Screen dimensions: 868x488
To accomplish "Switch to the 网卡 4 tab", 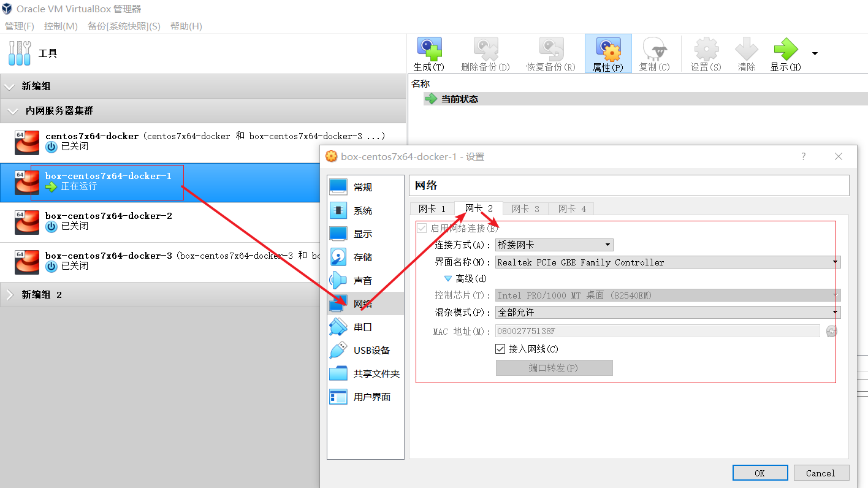I will click(x=571, y=208).
